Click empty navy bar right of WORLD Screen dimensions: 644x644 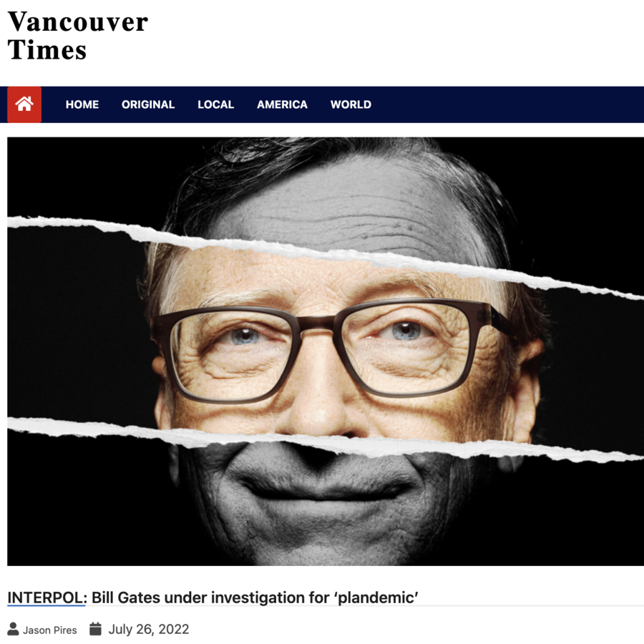pyautogui.click(x=507, y=104)
